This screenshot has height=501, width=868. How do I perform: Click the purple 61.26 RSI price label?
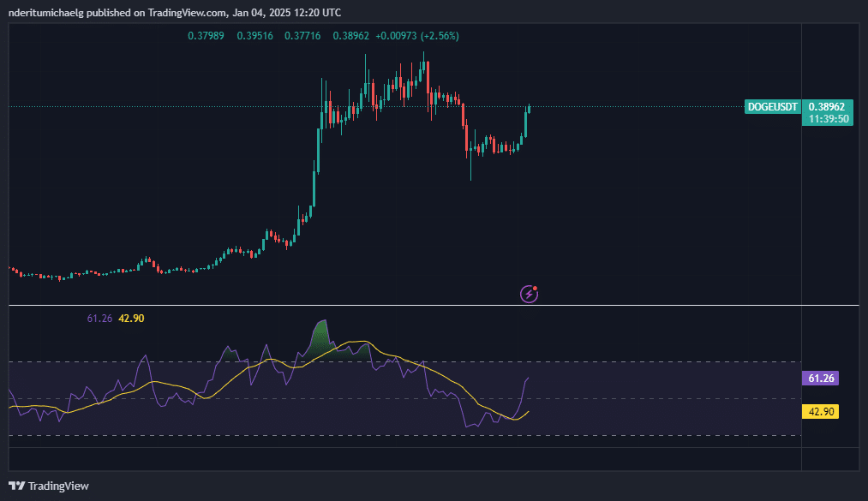pos(821,377)
